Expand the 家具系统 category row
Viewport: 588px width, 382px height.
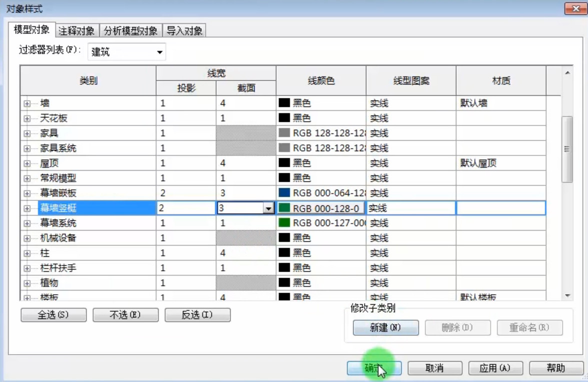click(x=27, y=148)
